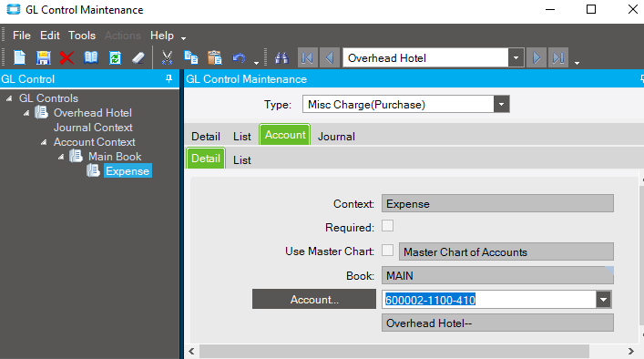Screen dimensions: 644x359
Task: Undo with the curved arrow icon
Action: point(239,57)
